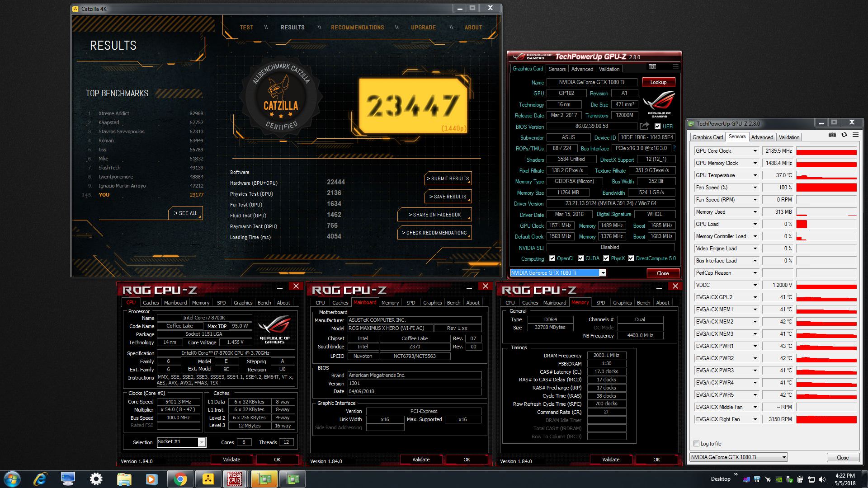Expand the VDDC sensor dropdown

[755, 285]
